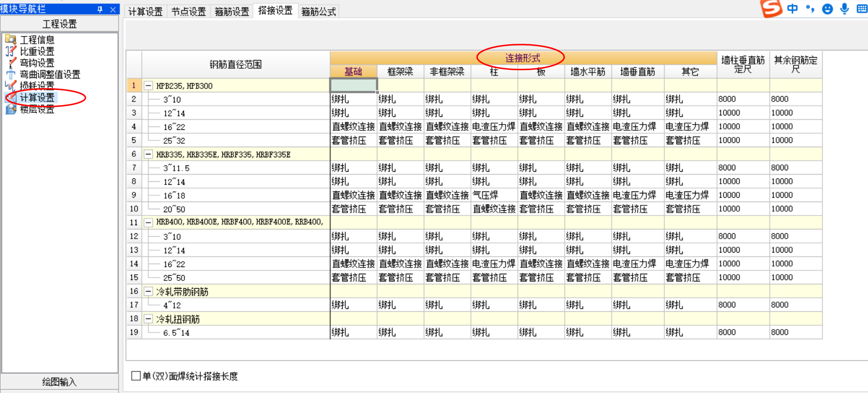This screenshot has width=868, height=393.
Task: Open Sogou emoji face icon
Action: coord(827,9)
